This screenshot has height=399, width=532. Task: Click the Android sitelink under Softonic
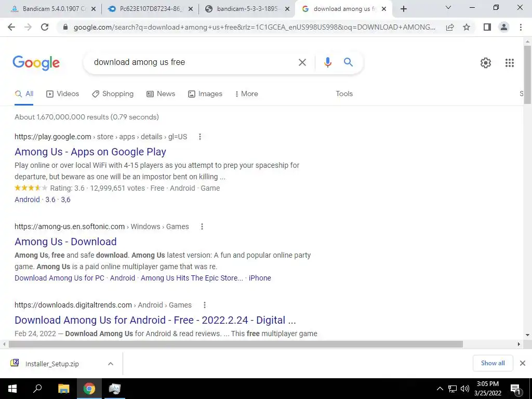coord(123,278)
